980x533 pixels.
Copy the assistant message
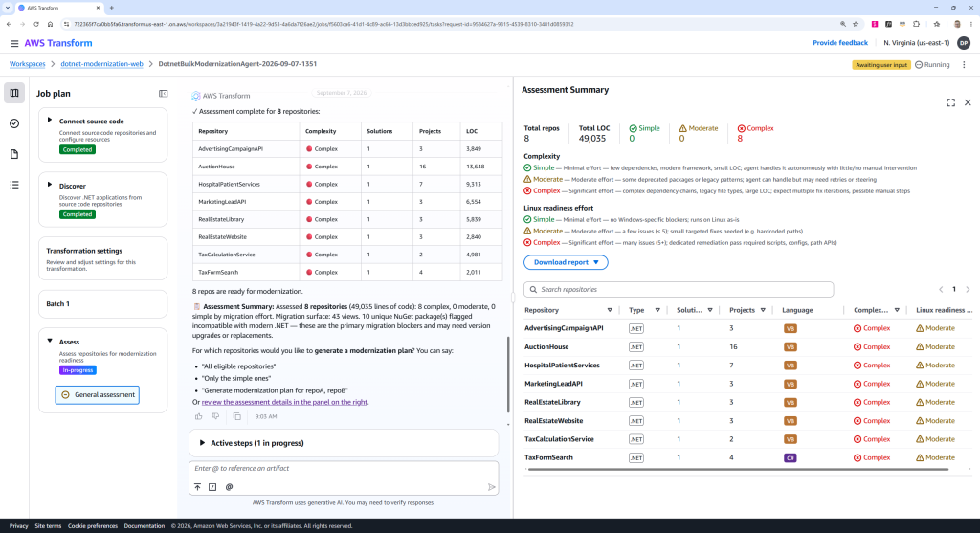tap(237, 416)
